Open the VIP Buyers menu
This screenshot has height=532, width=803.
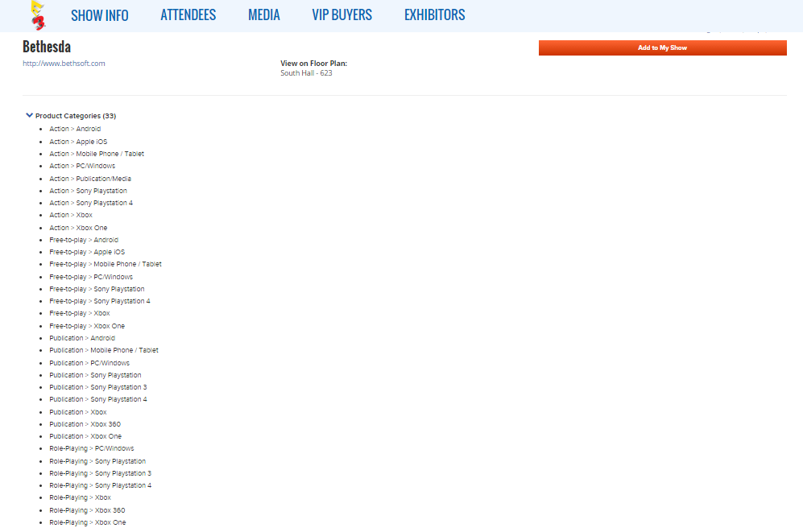341,15
